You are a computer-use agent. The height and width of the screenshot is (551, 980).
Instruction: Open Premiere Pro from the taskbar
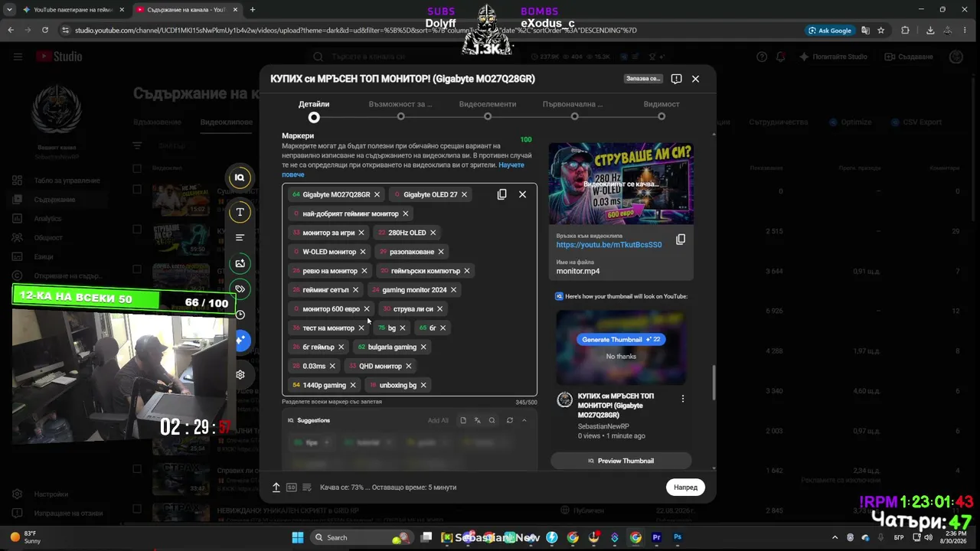(x=656, y=537)
